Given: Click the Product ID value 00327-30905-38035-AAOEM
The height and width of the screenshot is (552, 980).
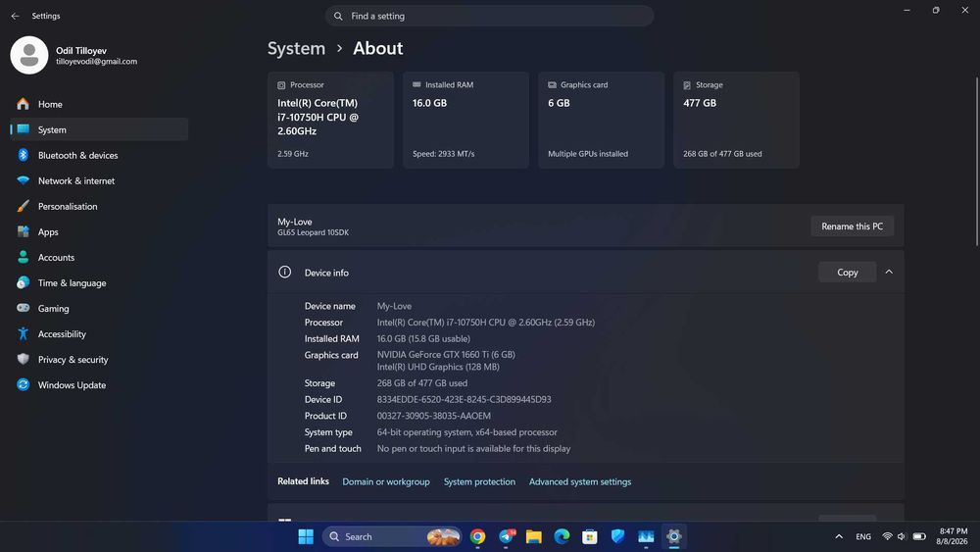Looking at the screenshot, I should 434,416.
